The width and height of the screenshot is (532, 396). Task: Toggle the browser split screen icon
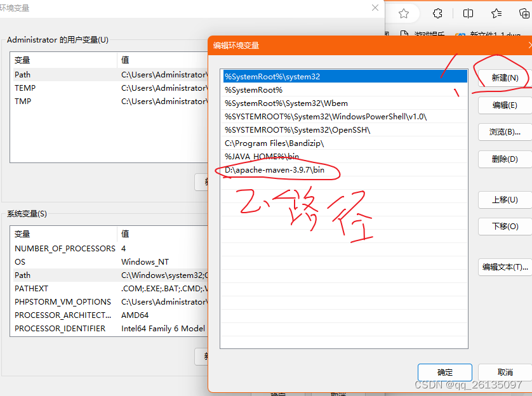coord(468,13)
